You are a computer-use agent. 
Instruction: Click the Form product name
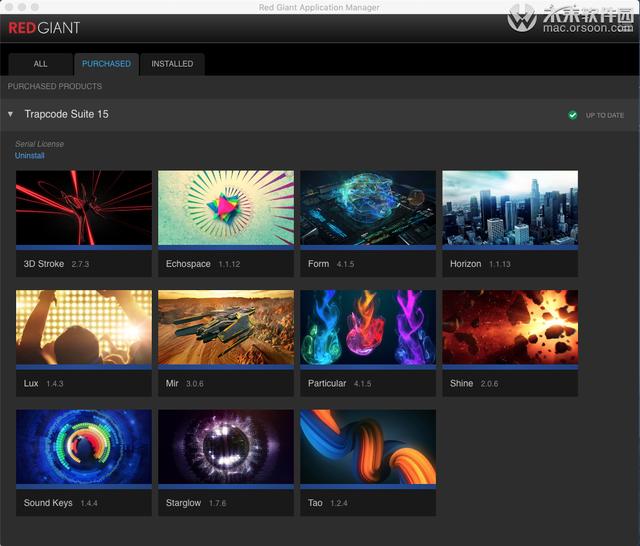(318, 264)
